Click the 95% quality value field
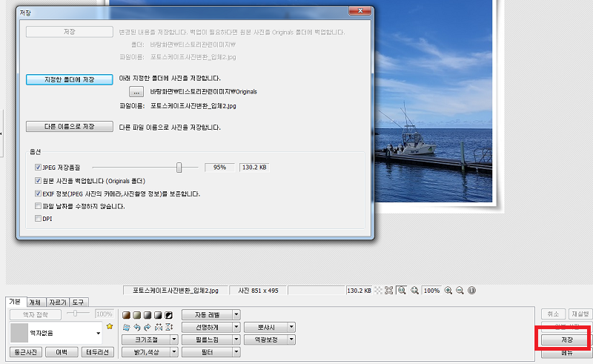This screenshot has width=593, height=364. pos(219,168)
